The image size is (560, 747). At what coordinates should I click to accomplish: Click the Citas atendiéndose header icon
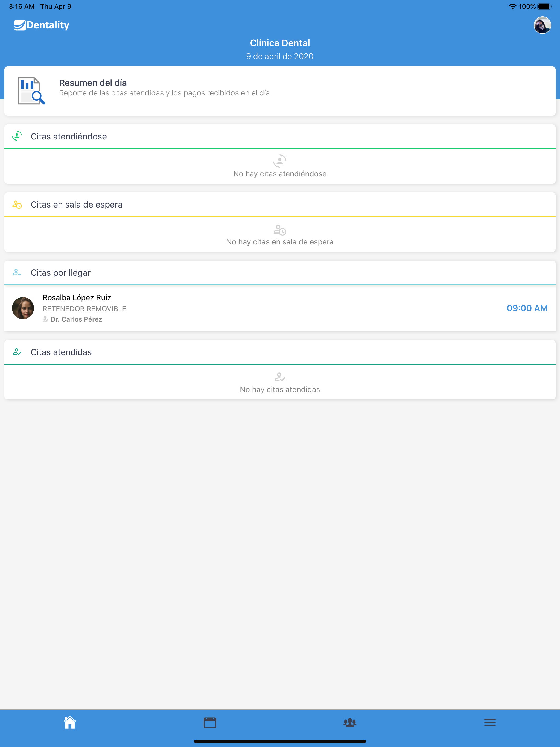(x=17, y=136)
